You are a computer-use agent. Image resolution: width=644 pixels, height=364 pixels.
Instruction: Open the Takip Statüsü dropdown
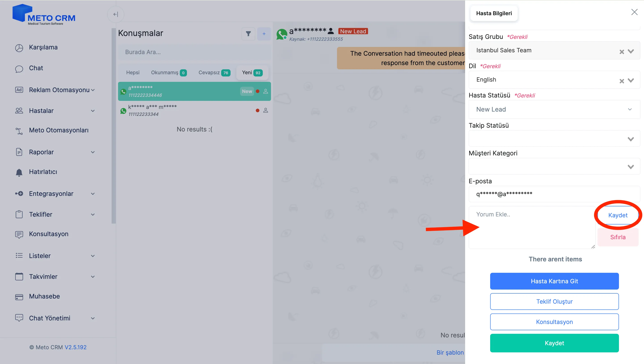pos(554,138)
